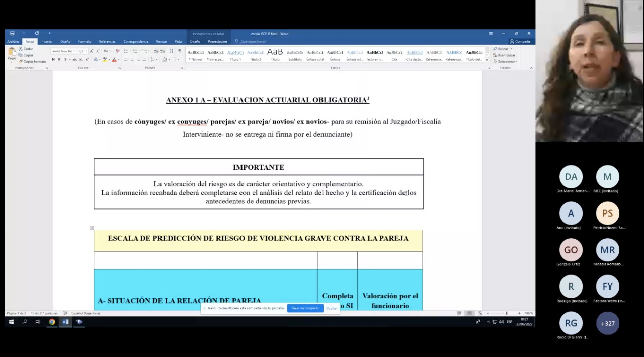Toggle superscript formatting

pos(88,59)
